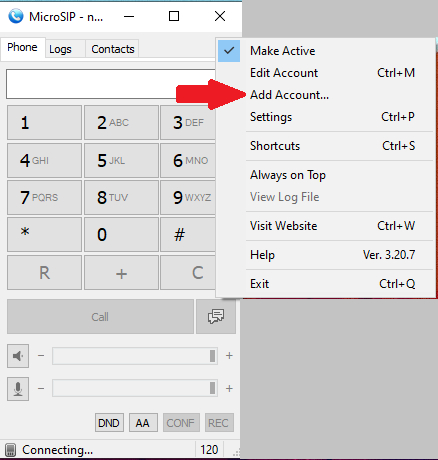
Task: Click the plus key on keypad
Action: pos(121,273)
